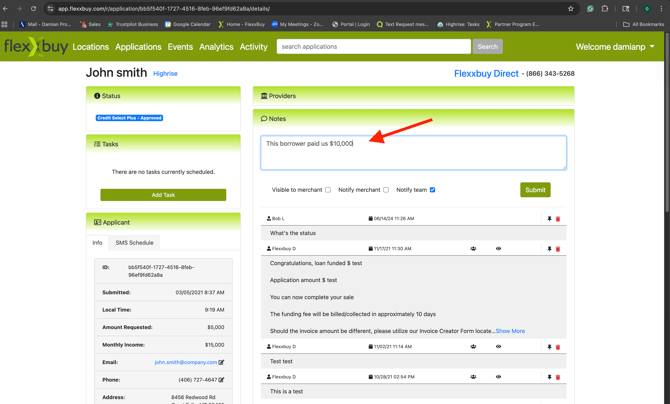Delete the 11/17/21 Flexxbuy D note

(x=558, y=249)
